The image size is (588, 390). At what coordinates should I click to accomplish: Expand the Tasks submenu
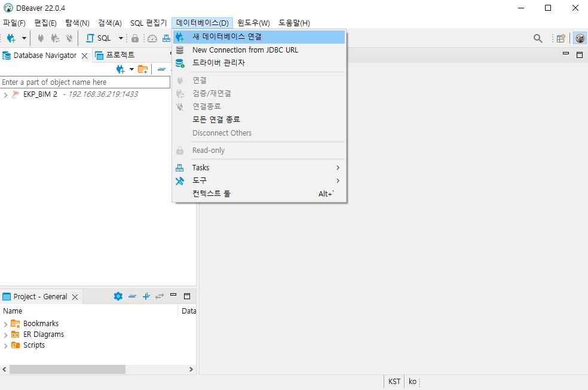tap(201, 167)
